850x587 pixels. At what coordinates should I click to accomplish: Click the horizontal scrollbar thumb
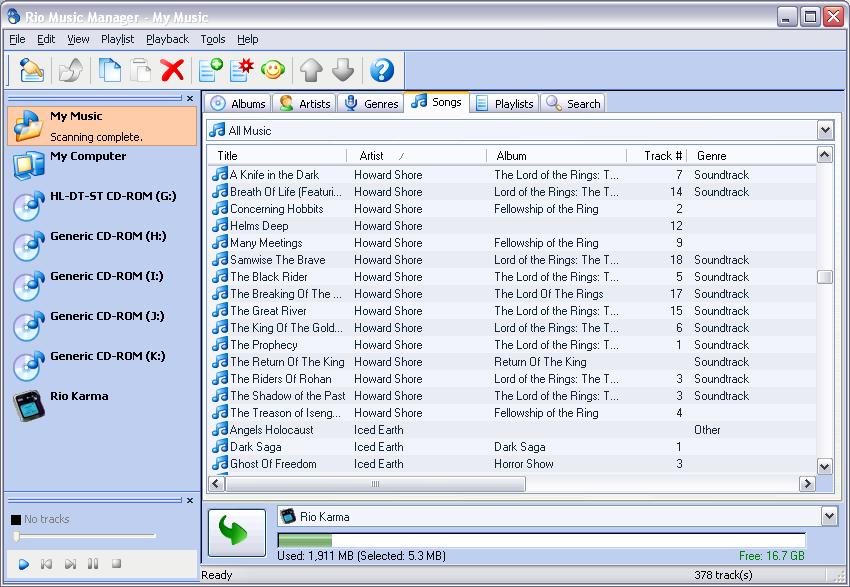(375, 483)
